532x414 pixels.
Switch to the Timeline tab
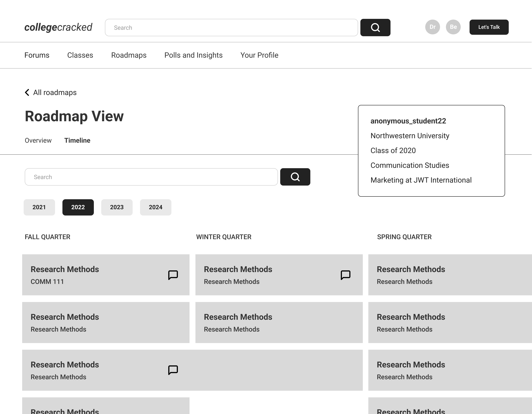pos(77,141)
